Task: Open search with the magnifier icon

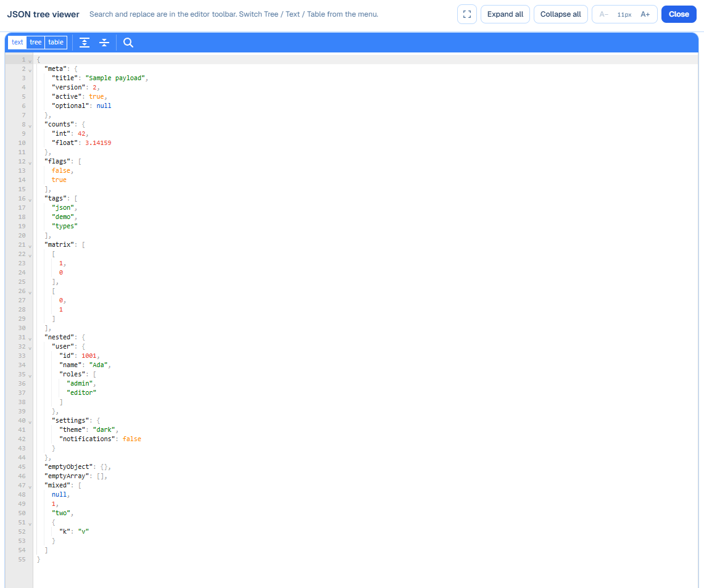Action: 128,43
